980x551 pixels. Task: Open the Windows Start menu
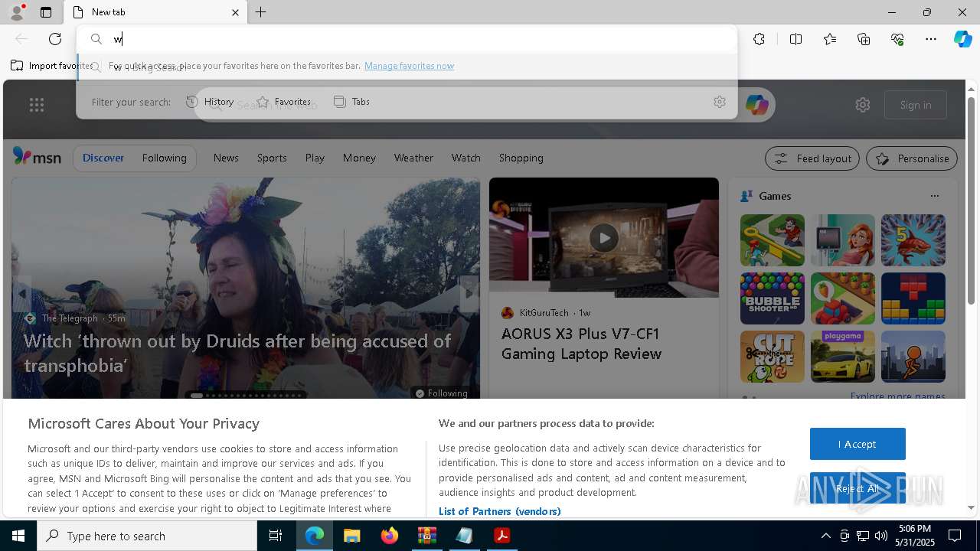pyautogui.click(x=18, y=536)
